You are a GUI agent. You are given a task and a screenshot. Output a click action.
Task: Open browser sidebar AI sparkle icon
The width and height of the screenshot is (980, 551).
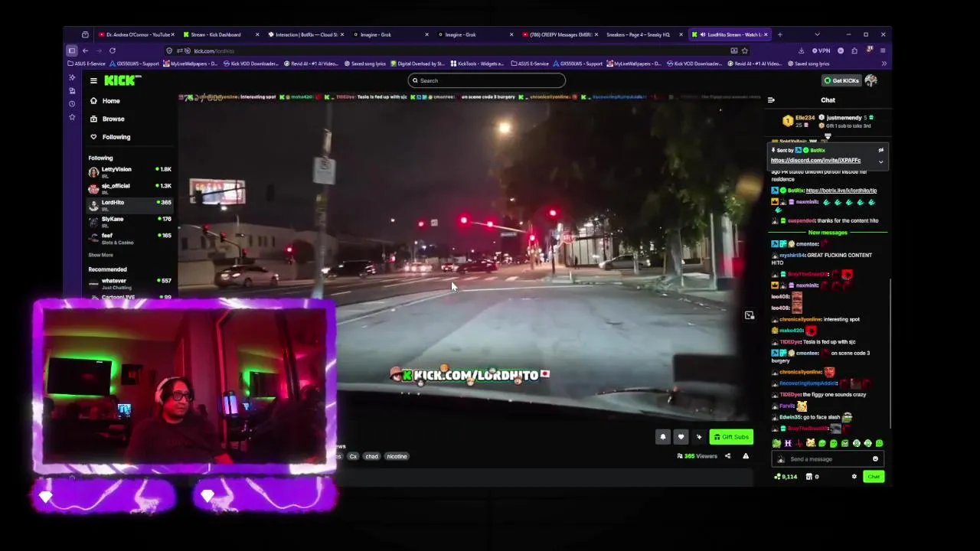72,77
